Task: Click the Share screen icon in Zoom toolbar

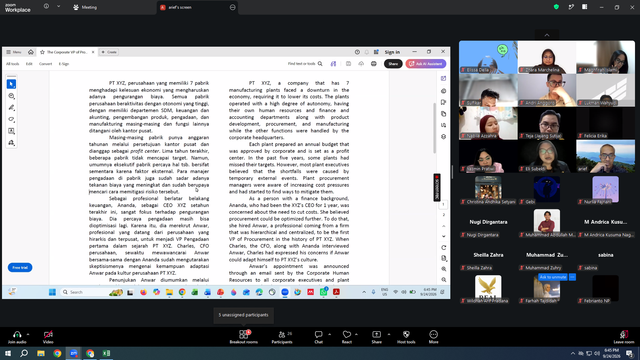Action: 376,337
